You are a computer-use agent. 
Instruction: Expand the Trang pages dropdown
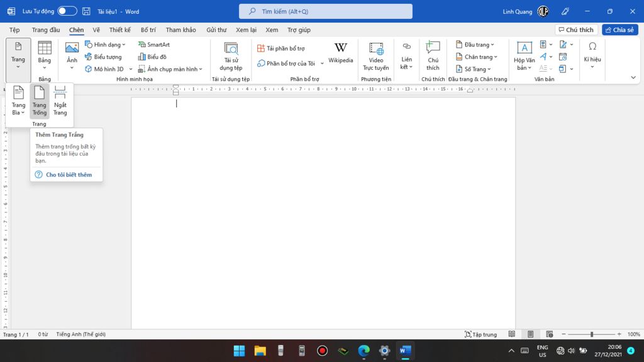[x=18, y=60]
